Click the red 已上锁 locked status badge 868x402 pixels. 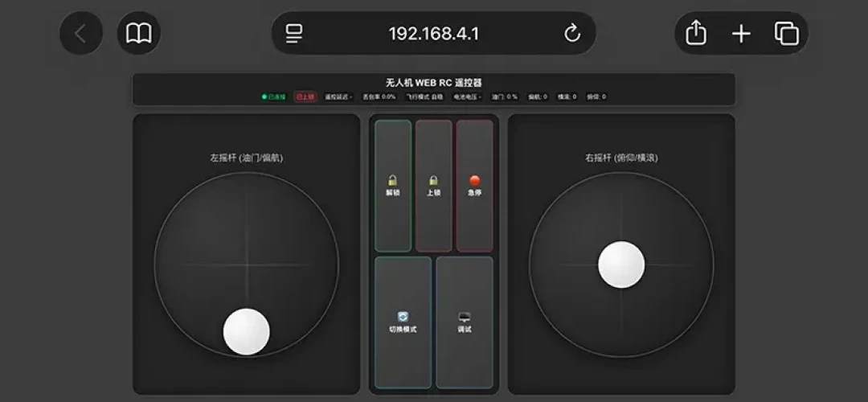click(305, 97)
